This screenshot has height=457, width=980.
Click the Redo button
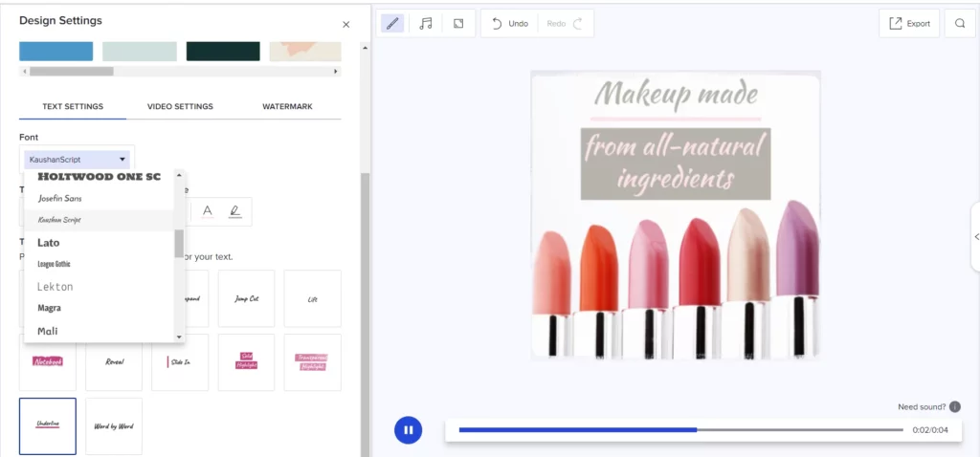[x=565, y=24]
